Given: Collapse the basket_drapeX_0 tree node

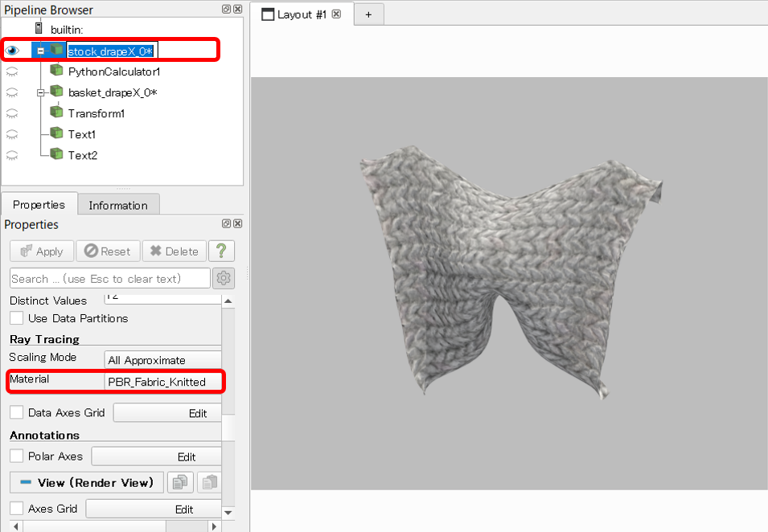Looking at the screenshot, I should 40,92.
